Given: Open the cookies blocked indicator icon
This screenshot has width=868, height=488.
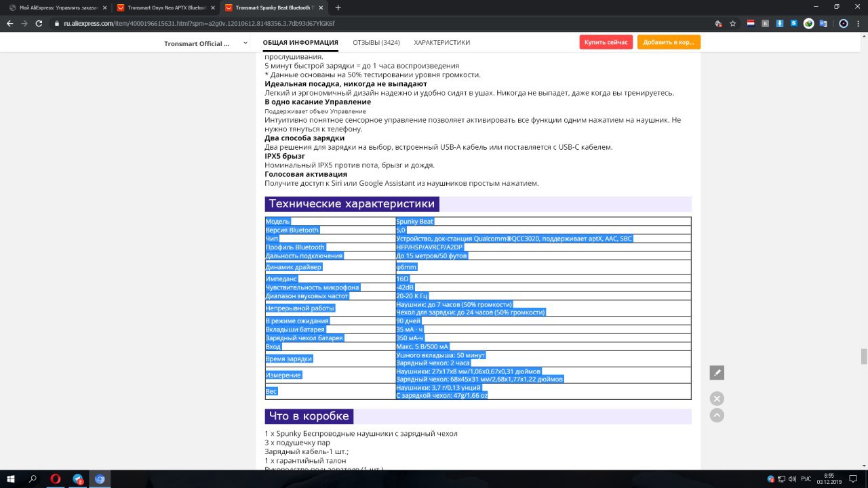Looking at the screenshot, I should coord(718,23).
